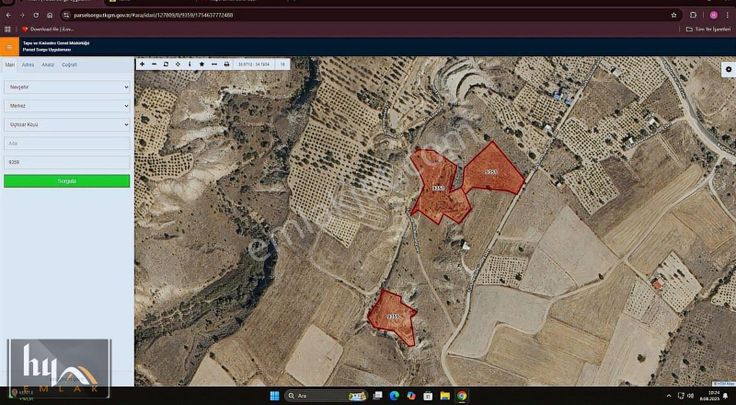Reload the browser page
The width and height of the screenshot is (736, 405).
pos(36,15)
